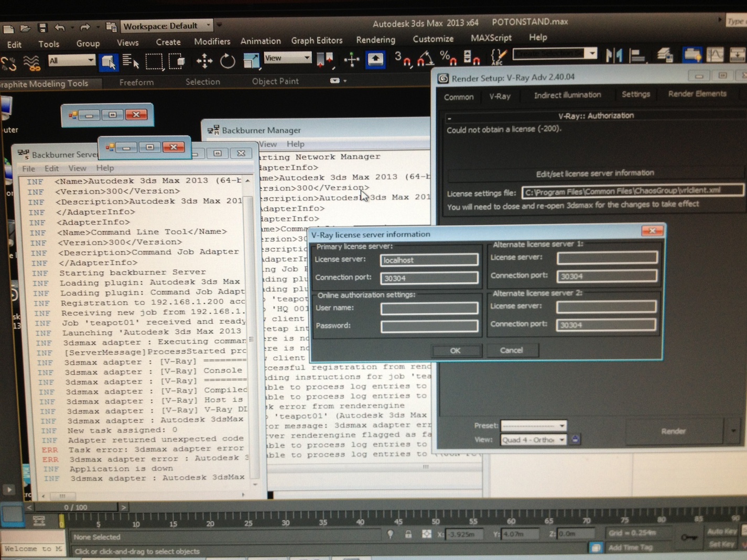Viewport: 747px width, 560px height.
Task: Click the Set Key button
Action: pos(721,544)
